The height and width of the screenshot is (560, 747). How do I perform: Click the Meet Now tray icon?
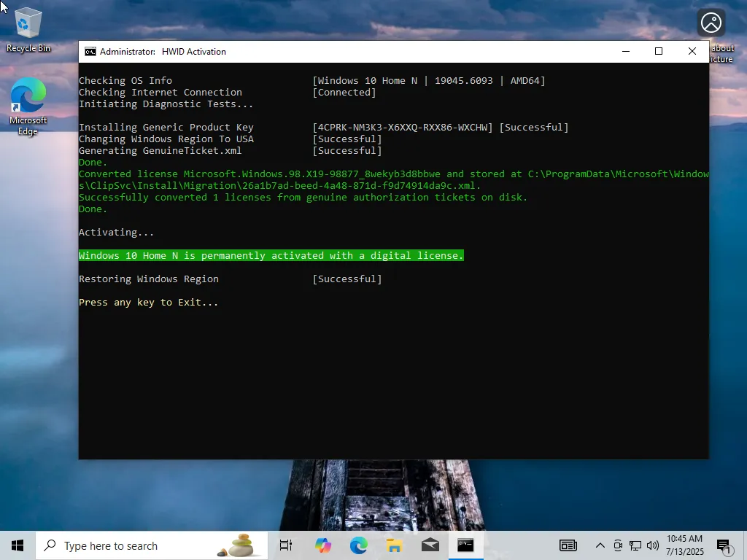click(x=618, y=545)
